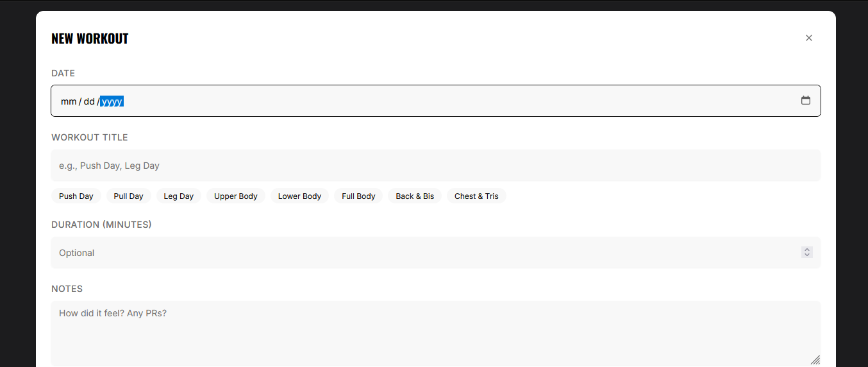
Task: Choose the Pull Day preset chip
Action: [x=128, y=196]
